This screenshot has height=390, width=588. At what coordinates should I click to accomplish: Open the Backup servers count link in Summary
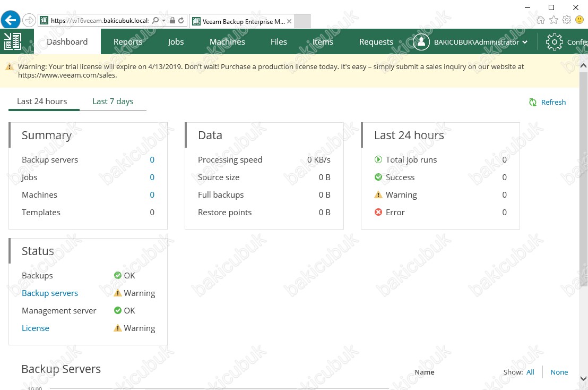152,159
